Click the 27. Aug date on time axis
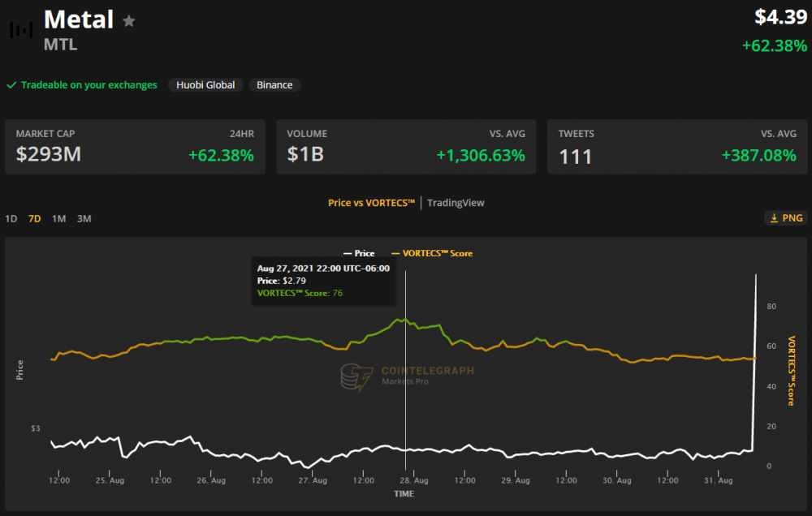812x516 pixels. tap(313, 480)
